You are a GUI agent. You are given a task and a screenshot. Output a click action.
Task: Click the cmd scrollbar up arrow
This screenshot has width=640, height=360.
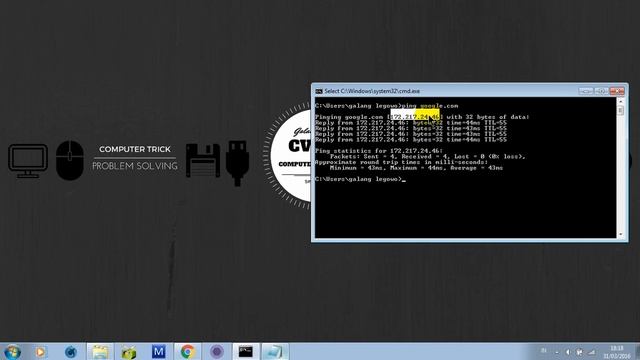pos(620,101)
